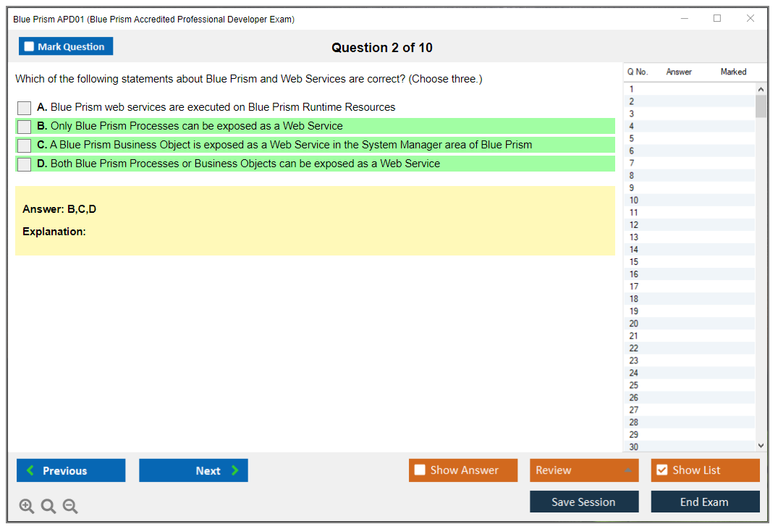The height and width of the screenshot is (532, 778).
Task: Click the End Exam button
Action: [705, 502]
